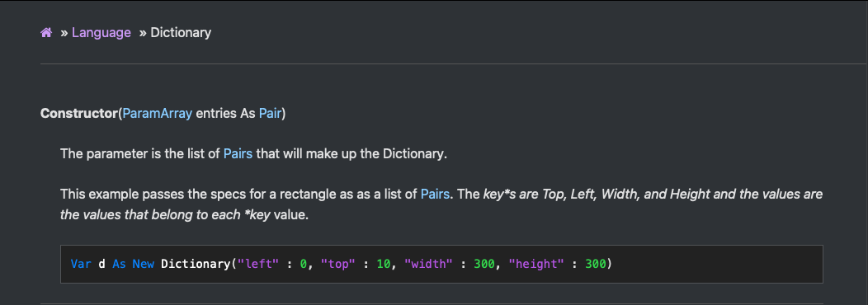
Task: Open the ParamArray link in Constructor signature
Action: [158, 114]
